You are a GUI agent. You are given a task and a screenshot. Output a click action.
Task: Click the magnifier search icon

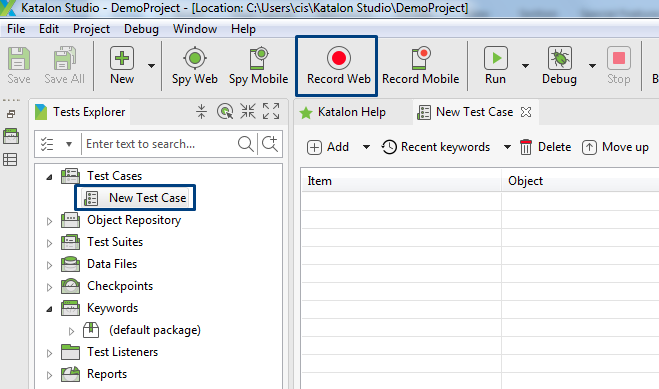(246, 144)
